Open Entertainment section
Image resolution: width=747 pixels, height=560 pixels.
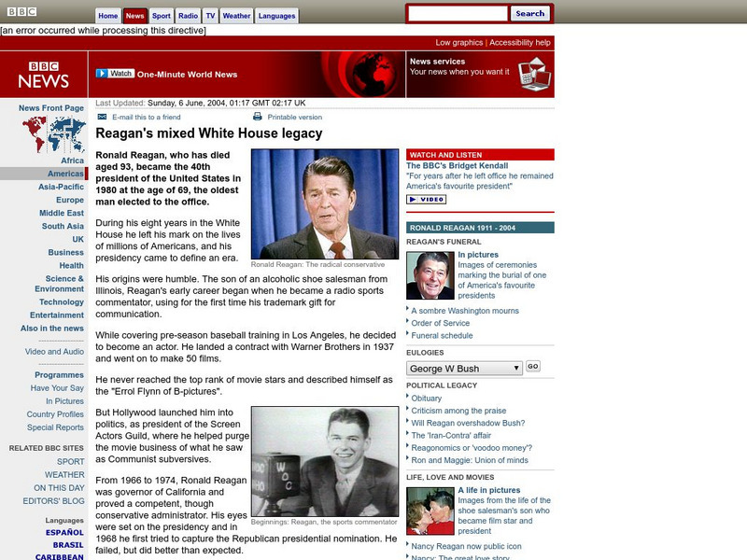tap(57, 315)
